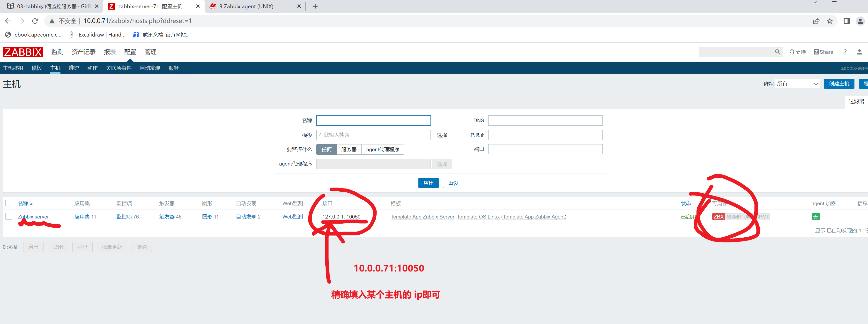Open the 监控项 76 link

point(124,217)
